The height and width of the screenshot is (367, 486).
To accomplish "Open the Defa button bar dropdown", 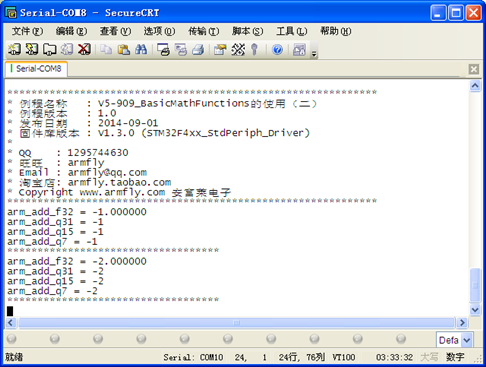I will (x=467, y=340).
